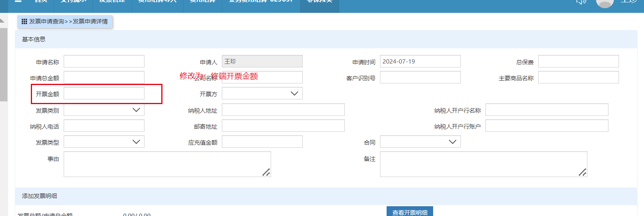Click the user avatar in the header

[605, 2]
